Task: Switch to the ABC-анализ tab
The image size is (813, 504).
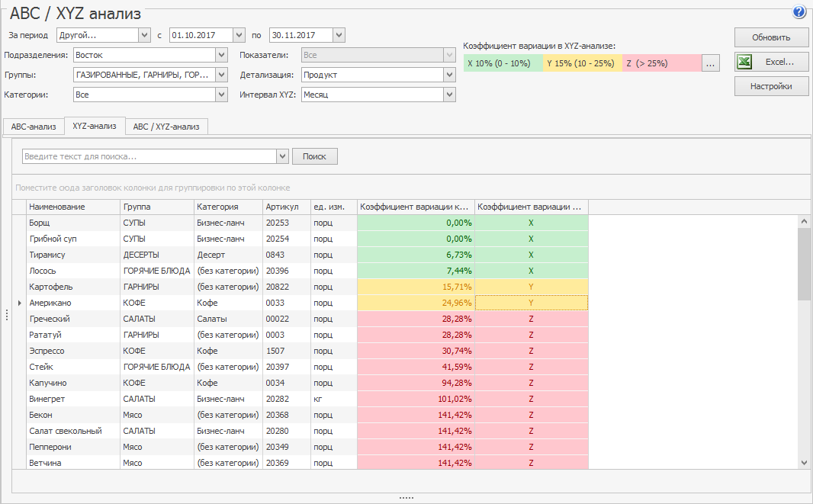Action: (34, 127)
